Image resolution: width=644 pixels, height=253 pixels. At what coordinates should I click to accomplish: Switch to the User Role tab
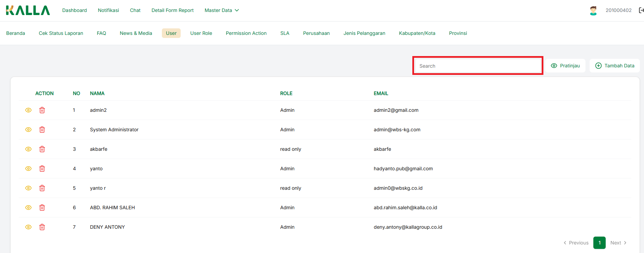(201, 33)
